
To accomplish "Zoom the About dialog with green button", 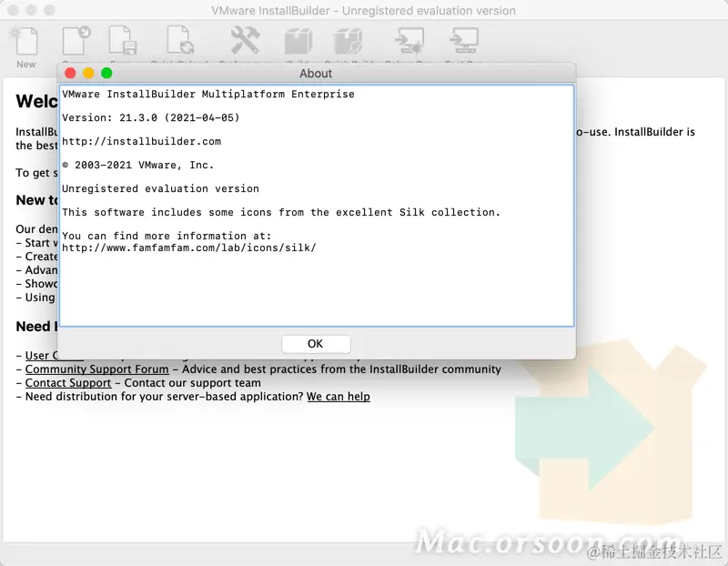I will (106, 74).
